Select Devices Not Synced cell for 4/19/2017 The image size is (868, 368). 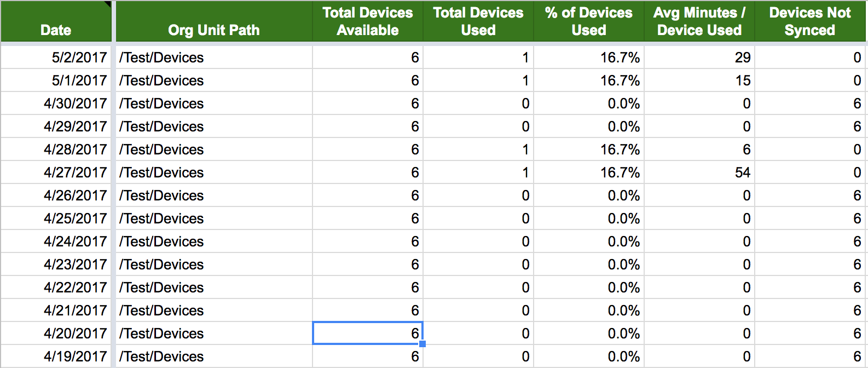[809, 357]
